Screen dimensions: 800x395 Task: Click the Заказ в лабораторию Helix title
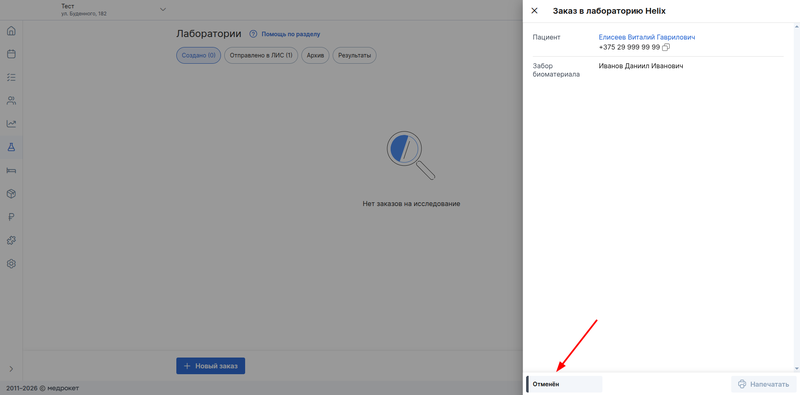click(609, 11)
